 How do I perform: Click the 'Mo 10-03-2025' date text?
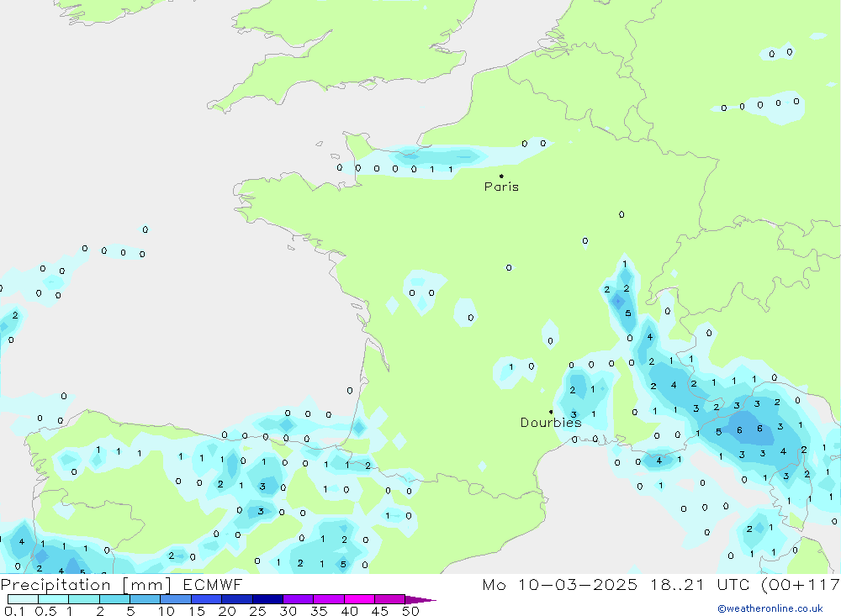[560, 584]
